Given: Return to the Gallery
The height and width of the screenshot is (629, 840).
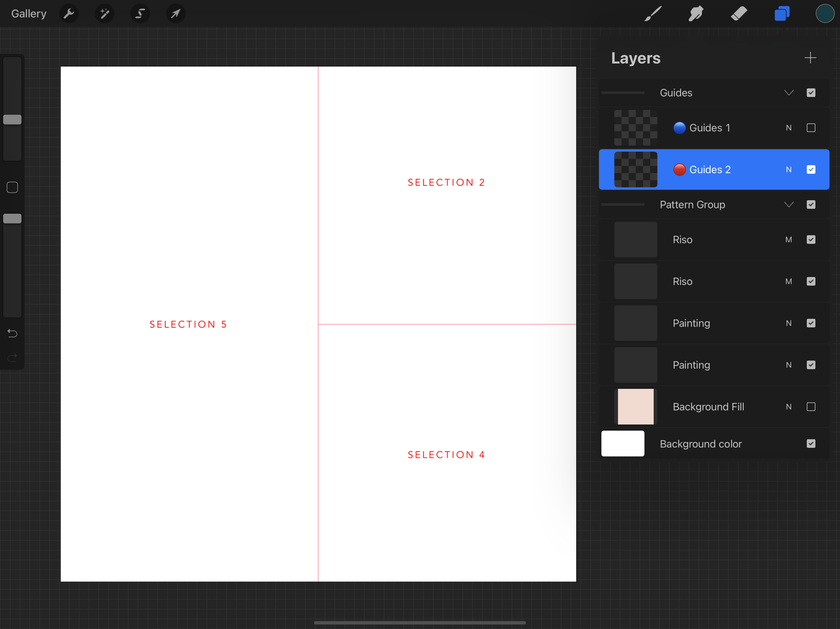Looking at the screenshot, I should pyautogui.click(x=28, y=13).
